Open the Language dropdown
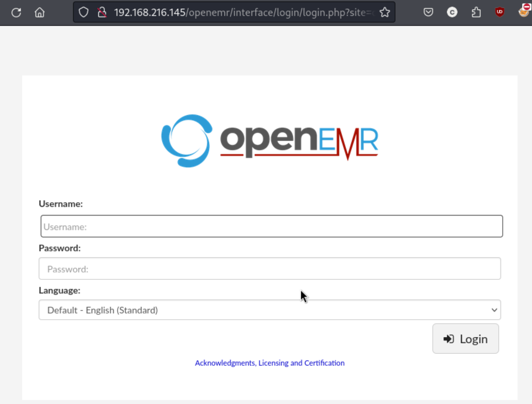The image size is (532, 404). tap(270, 310)
